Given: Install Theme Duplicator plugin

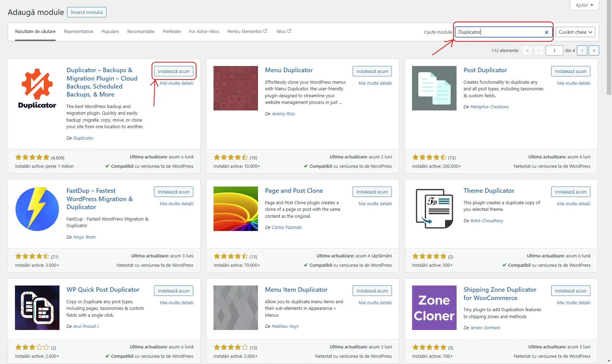Looking at the screenshot, I should 571,192.
